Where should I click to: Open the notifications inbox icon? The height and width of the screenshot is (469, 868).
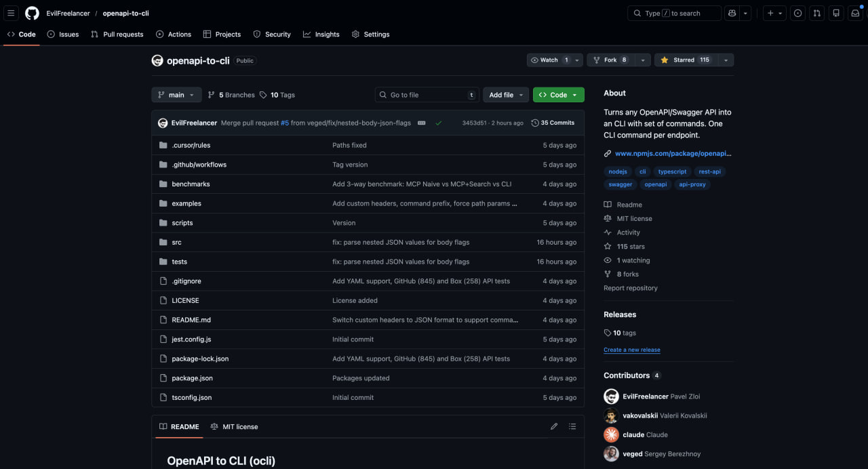click(x=855, y=13)
